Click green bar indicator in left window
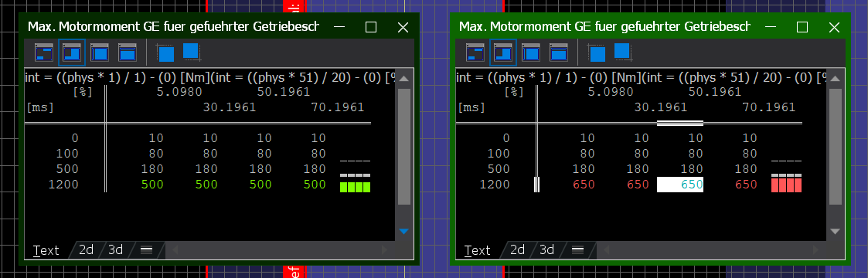 (355, 188)
